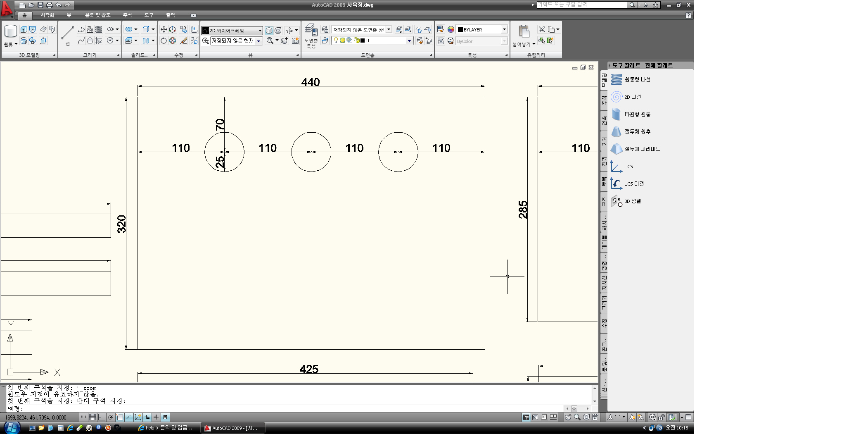Click the Quick Select icon in Utilities
The height and width of the screenshot is (434, 868).
(x=550, y=41)
